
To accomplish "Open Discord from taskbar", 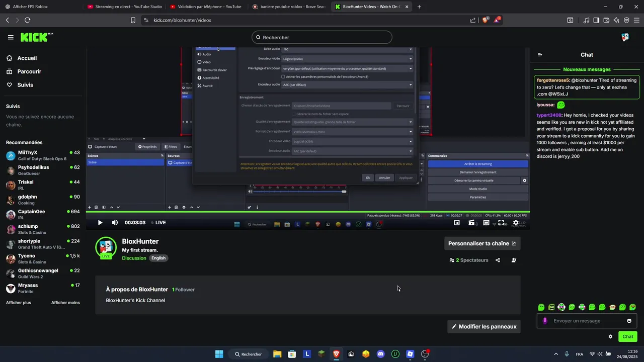I will pyautogui.click(x=381, y=354).
